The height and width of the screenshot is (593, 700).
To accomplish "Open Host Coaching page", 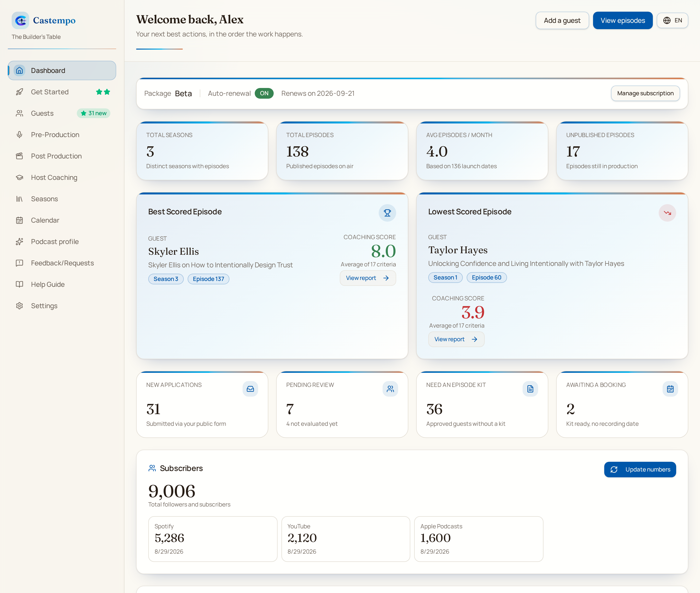I will pyautogui.click(x=62, y=177).
